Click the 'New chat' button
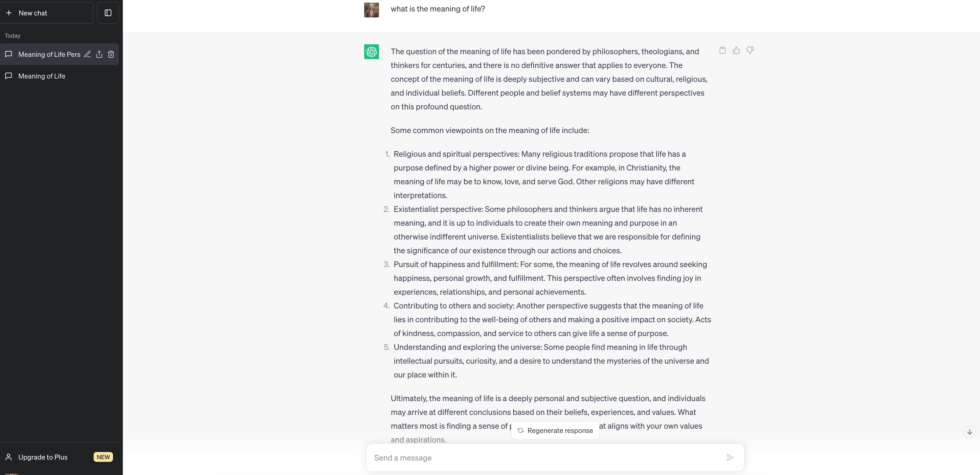 (x=47, y=12)
